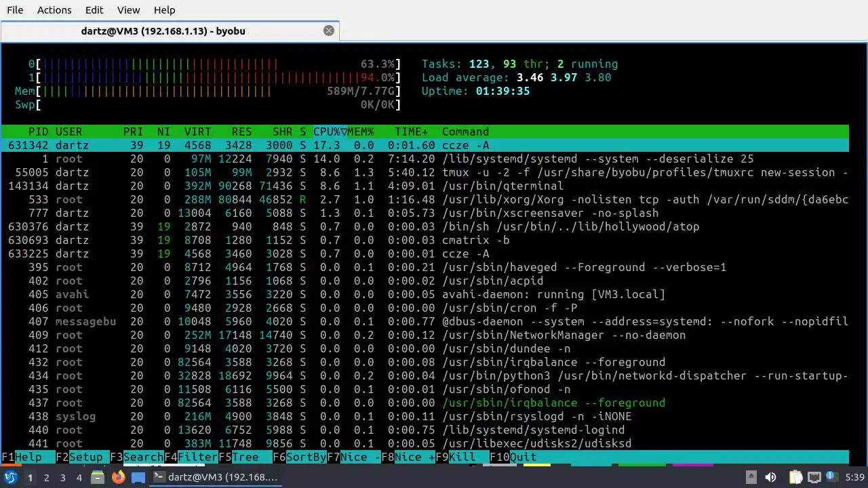Select the hollywood/atop process row
This screenshot has width=868, height=488.
click(x=425, y=226)
